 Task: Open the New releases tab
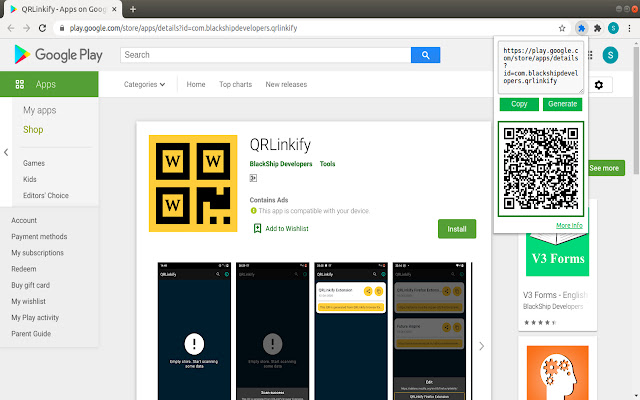point(286,84)
